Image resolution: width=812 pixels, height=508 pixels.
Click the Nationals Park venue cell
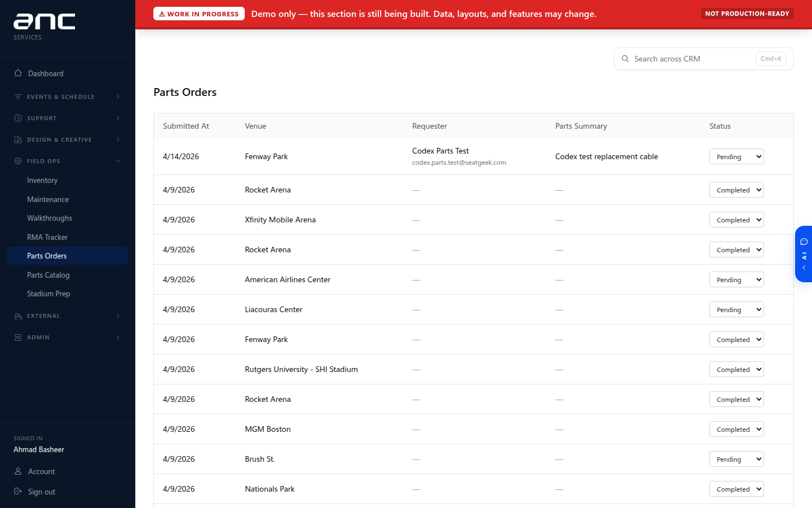coord(270,489)
